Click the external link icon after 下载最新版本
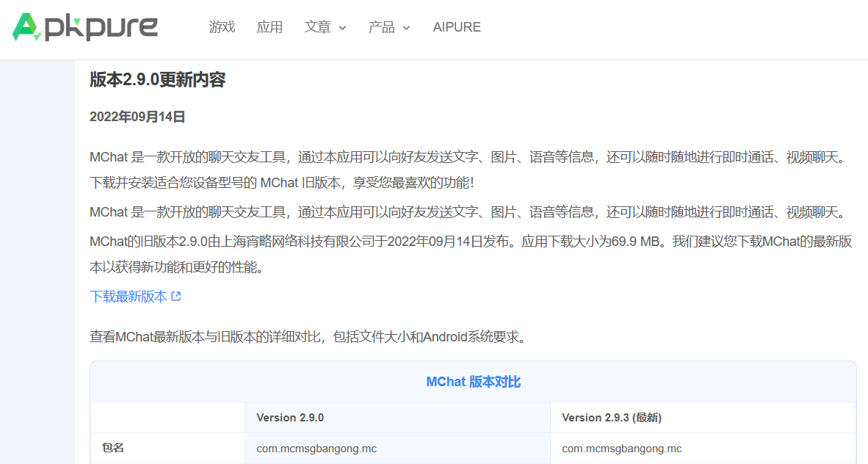 click(176, 296)
